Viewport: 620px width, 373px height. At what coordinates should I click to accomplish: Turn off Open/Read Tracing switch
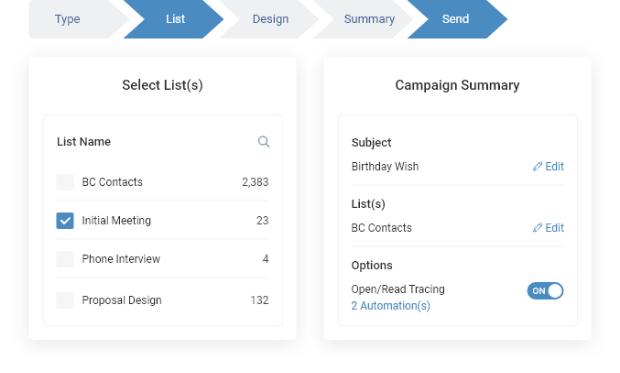pos(545,291)
